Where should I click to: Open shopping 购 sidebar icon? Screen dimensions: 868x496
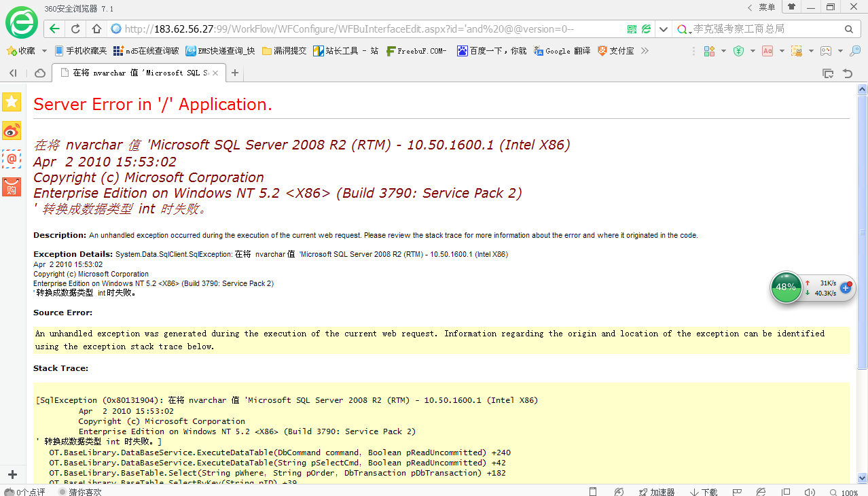coord(12,187)
